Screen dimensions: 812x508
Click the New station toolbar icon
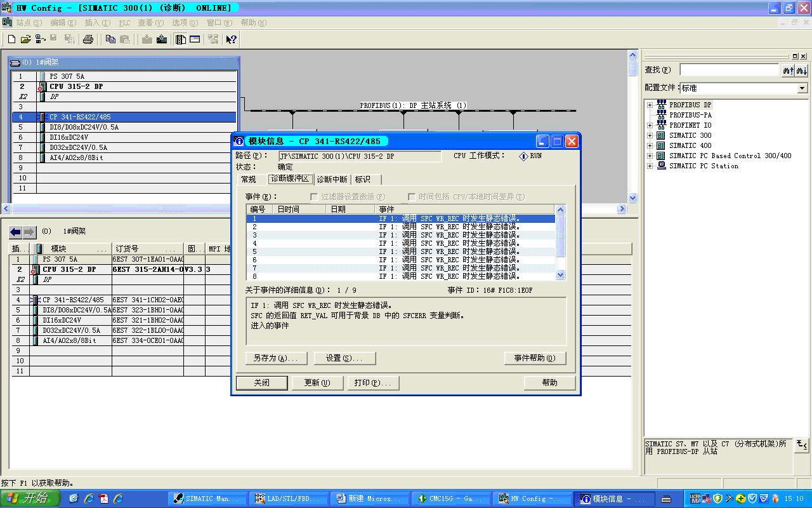click(x=11, y=39)
